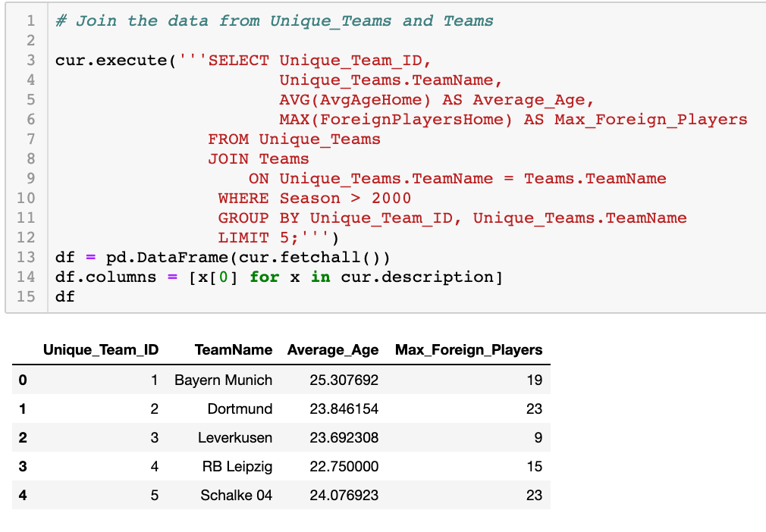Select the 'Dortmund' cell

coord(240,409)
